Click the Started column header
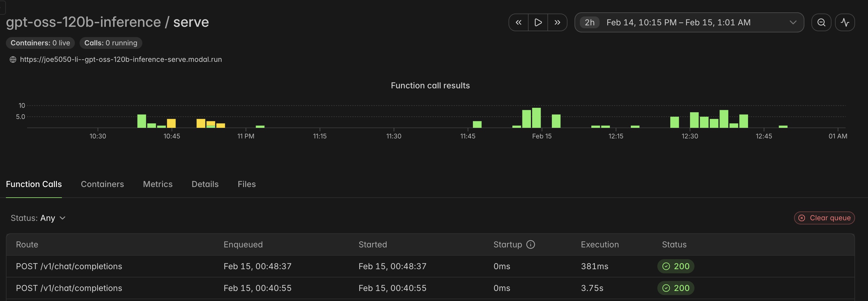Viewport: 868px width, 301px height. click(x=373, y=244)
